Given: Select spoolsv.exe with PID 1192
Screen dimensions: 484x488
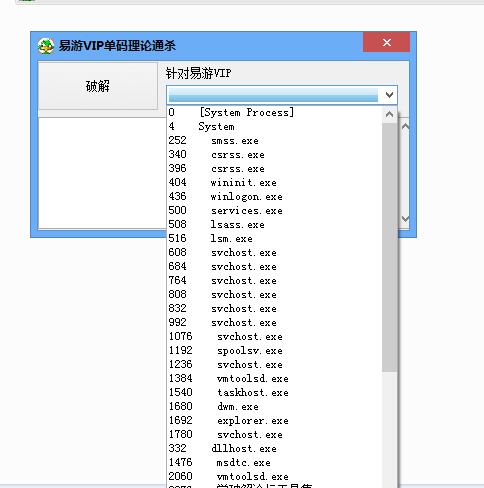Looking at the screenshot, I should pos(274,350).
